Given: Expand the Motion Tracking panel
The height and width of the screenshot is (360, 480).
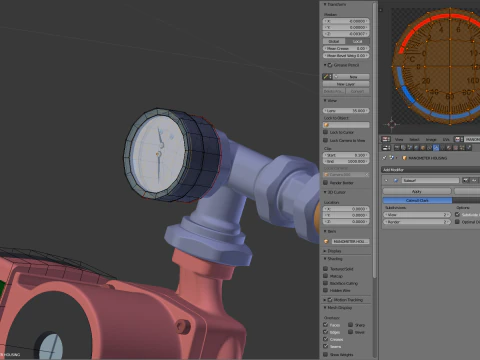Looking at the screenshot, I should (x=325, y=300).
